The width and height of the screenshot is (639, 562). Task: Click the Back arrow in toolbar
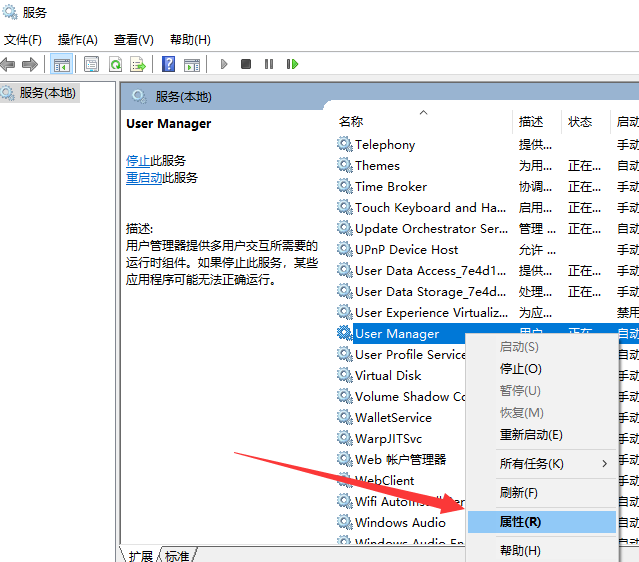9,64
